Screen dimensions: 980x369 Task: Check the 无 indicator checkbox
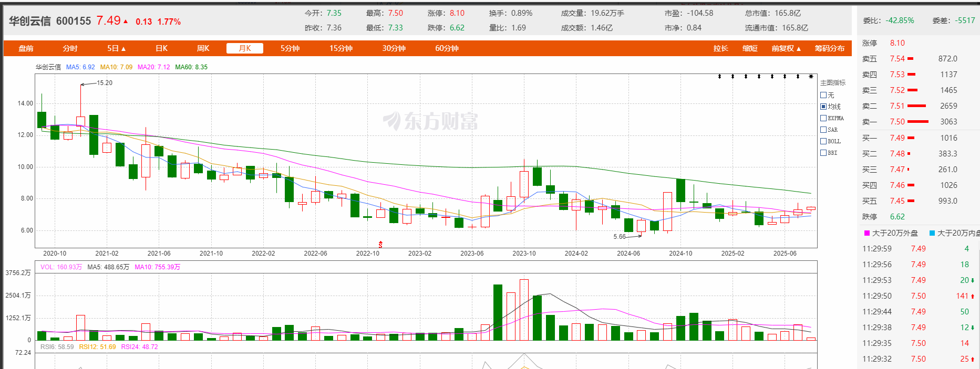[x=823, y=95]
